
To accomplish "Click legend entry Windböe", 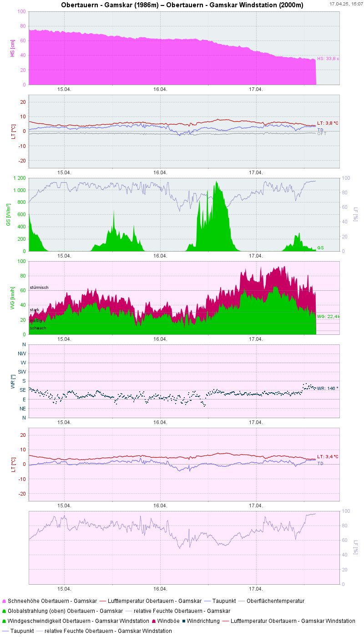I will click(167, 621).
